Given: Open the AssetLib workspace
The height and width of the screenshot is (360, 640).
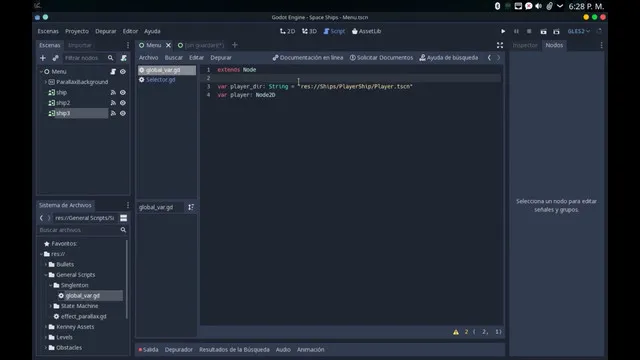Looking at the screenshot, I should pyautogui.click(x=366, y=31).
